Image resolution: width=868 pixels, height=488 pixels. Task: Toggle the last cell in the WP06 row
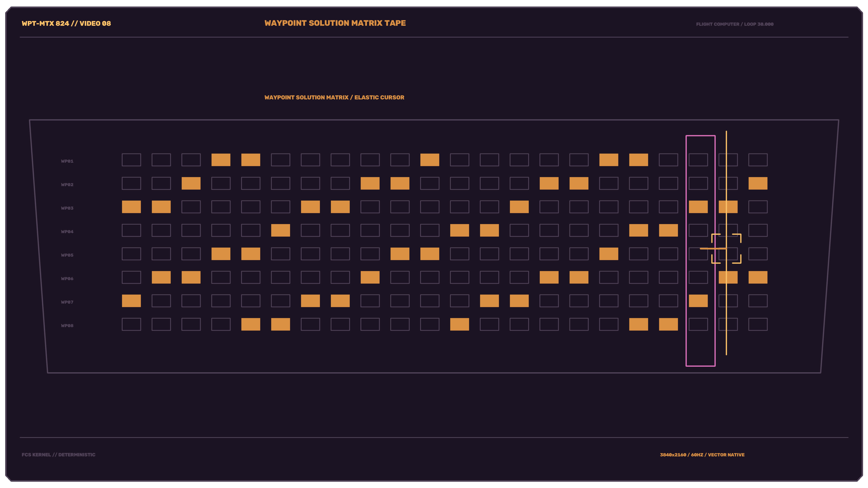pos(758,277)
